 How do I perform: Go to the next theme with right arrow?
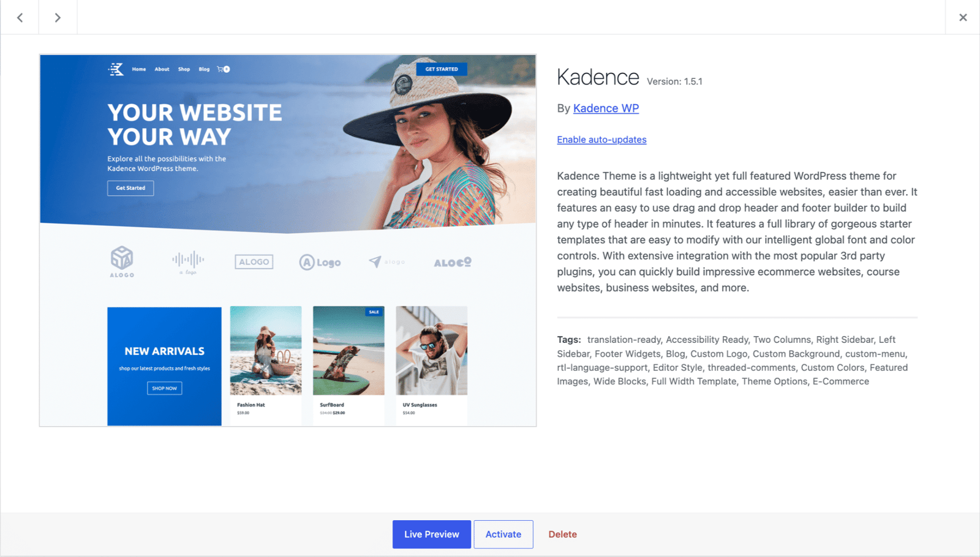click(58, 17)
